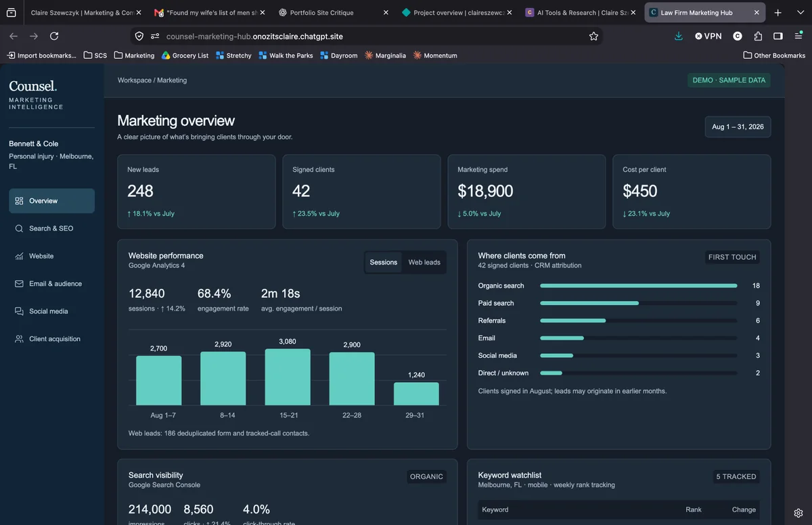812x525 pixels.
Task: Click the Email & audience envelope icon
Action: point(19,284)
